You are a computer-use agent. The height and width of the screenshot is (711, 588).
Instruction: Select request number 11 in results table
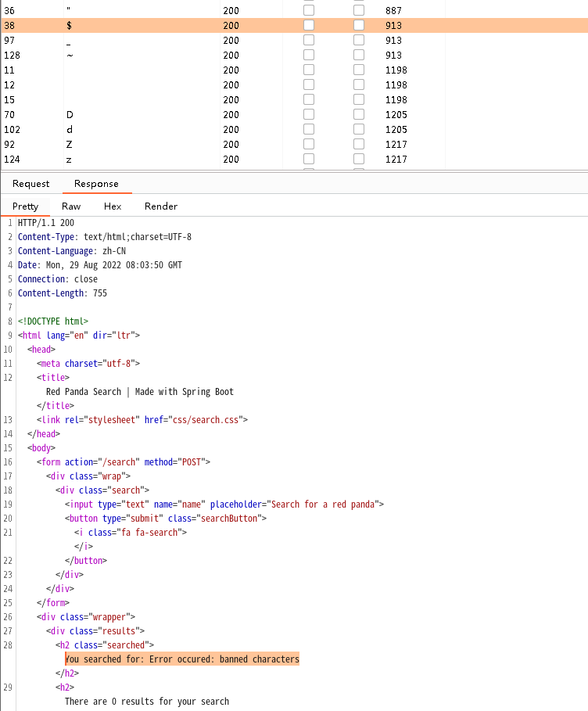coord(9,70)
